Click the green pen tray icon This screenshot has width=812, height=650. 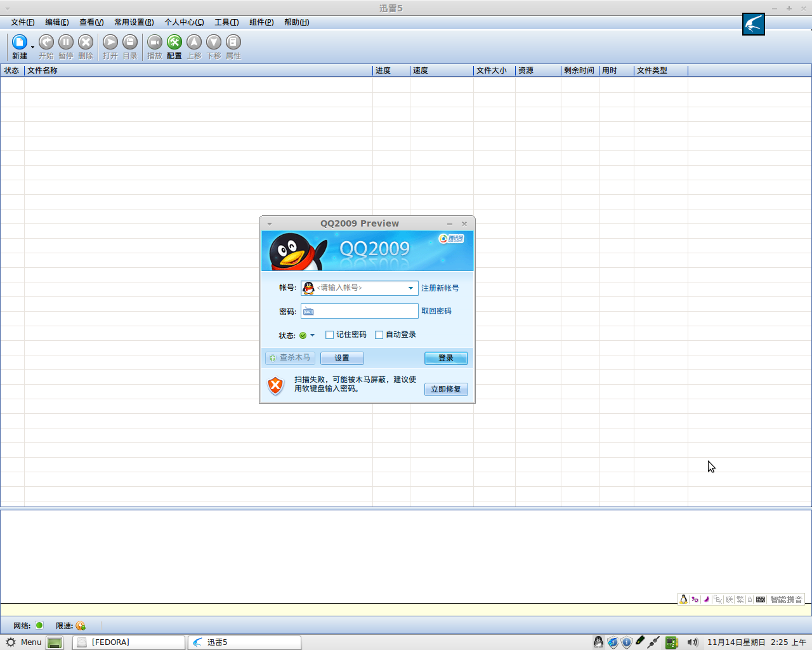[640, 642]
